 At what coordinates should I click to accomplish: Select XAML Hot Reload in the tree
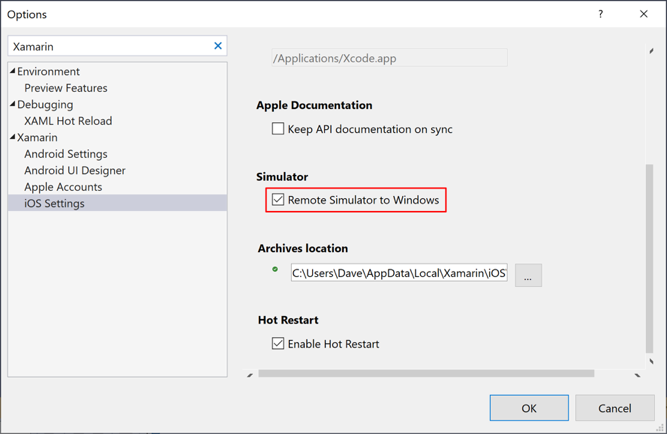(x=68, y=121)
